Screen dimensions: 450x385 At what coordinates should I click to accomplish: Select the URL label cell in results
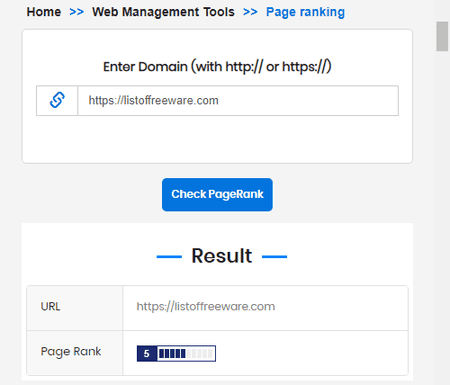pyautogui.click(x=75, y=308)
